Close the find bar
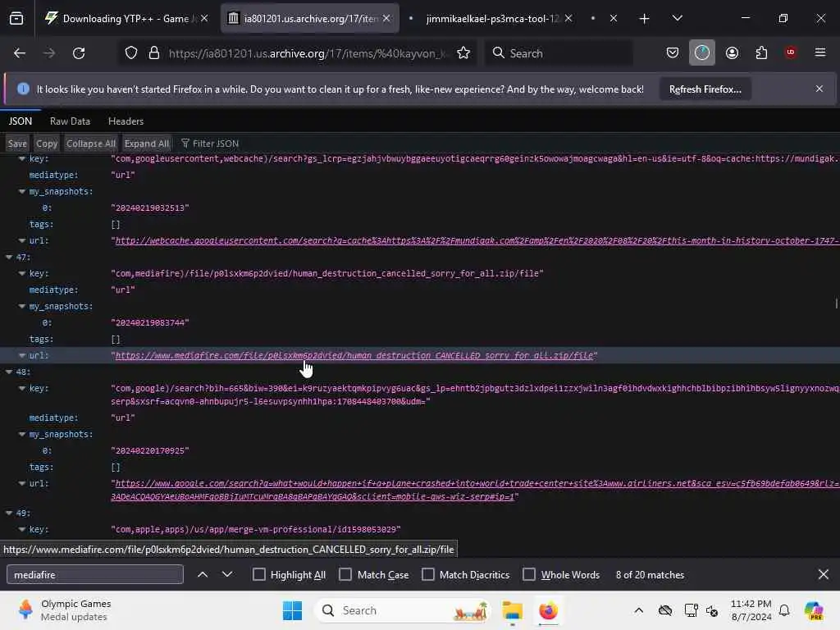 point(824,574)
